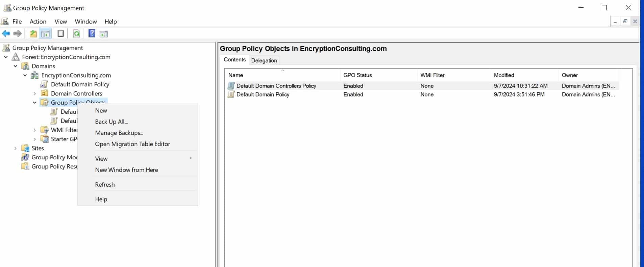
Task: Open Manage Backups... from context menu
Action: click(x=119, y=133)
